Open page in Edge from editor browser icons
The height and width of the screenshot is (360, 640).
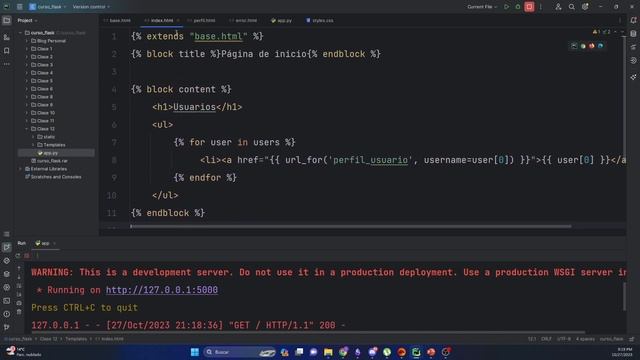pos(600,46)
